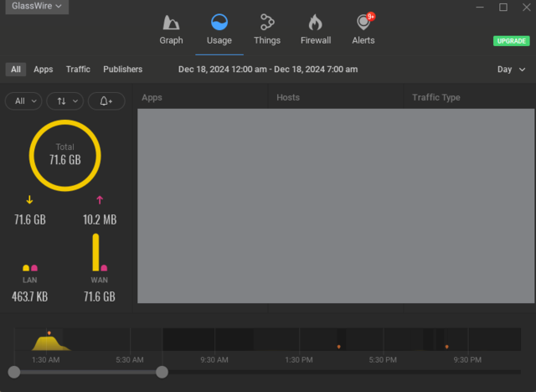Screen dimensions: 536x392
Task: Maximize the GlassWire window
Action: (503, 7)
